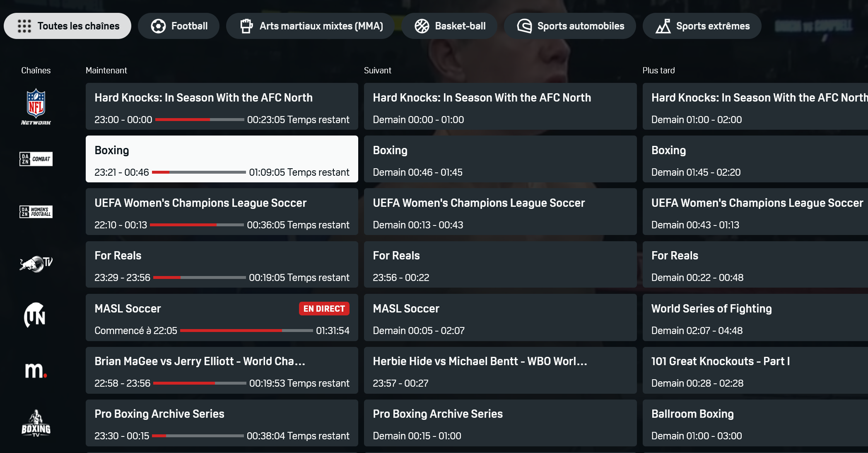Image resolution: width=868 pixels, height=453 pixels.
Task: Open the NFL Network channel logo
Action: [36, 107]
